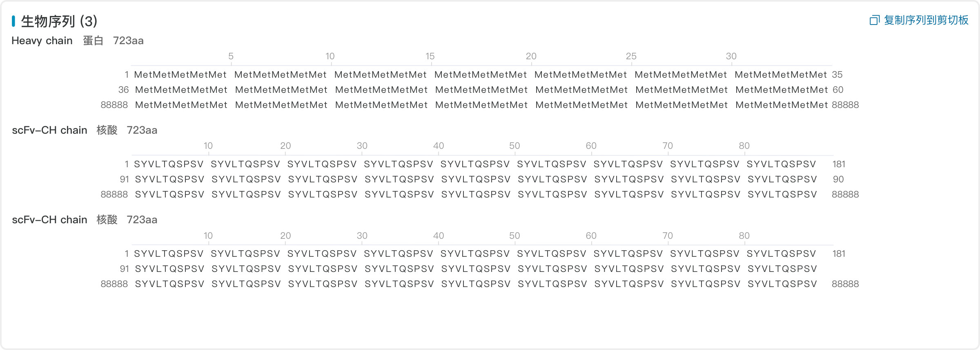Screen dimensions: 980x350
Task: Click ruler position 5 in Heavy chain
Action: coord(231,56)
